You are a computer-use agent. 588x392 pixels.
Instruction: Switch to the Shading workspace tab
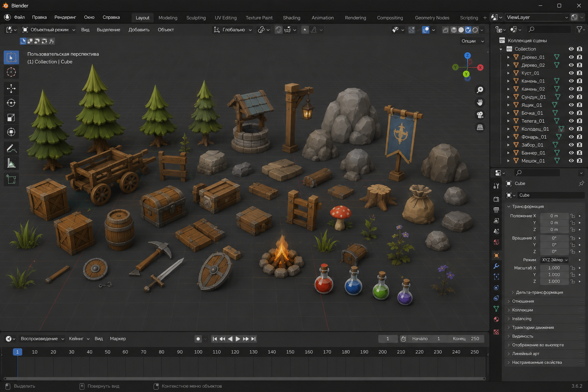click(292, 18)
